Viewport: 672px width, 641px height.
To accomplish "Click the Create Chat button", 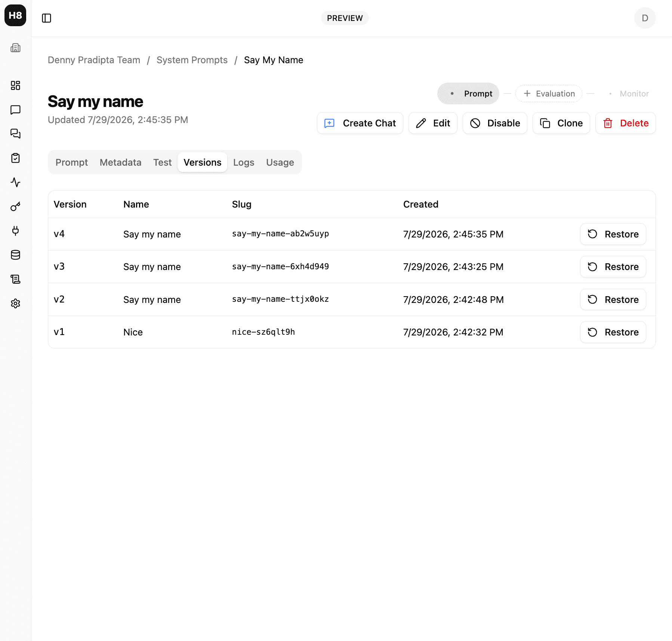I will tap(360, 123).
